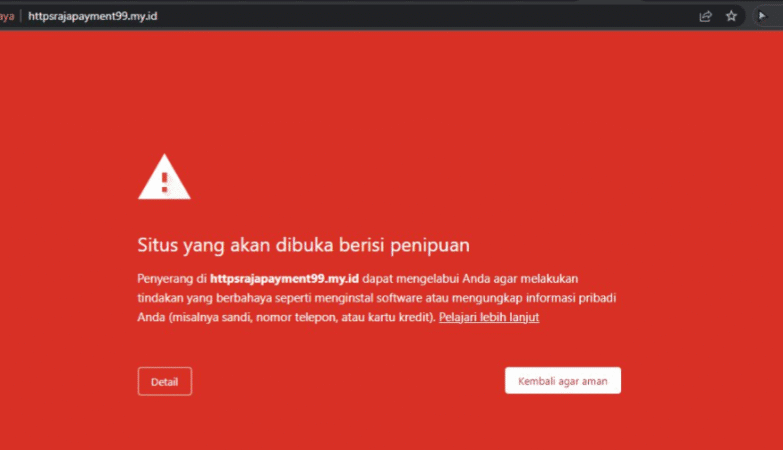Viewport: 783px width, 450px height.
Task: Click the play icon right of address bar
Action: tap(763, 15)
